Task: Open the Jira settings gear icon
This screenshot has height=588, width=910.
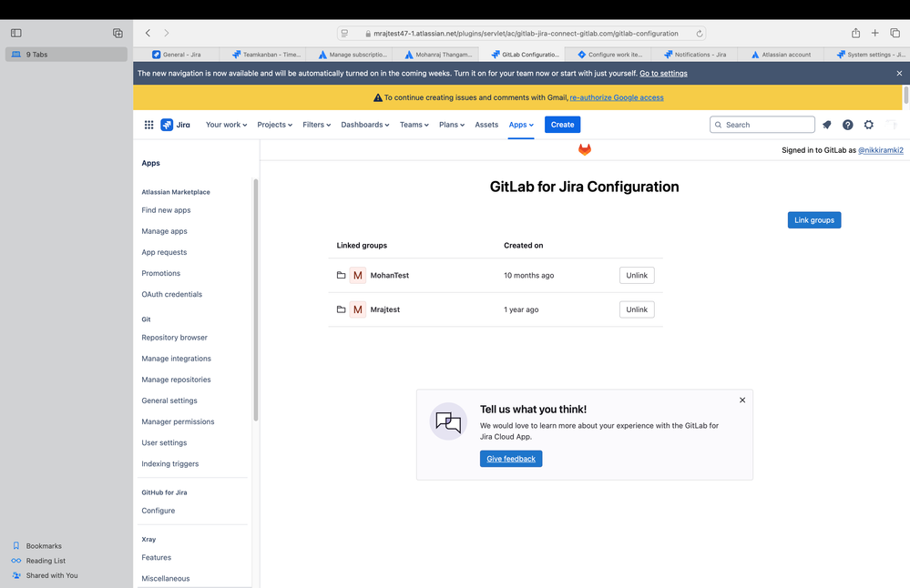Action: [869, 125]
